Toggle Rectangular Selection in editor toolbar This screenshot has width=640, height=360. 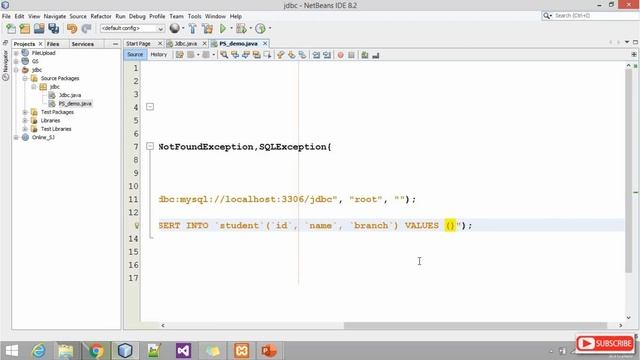pyautogui.click(x=267, y=55)
